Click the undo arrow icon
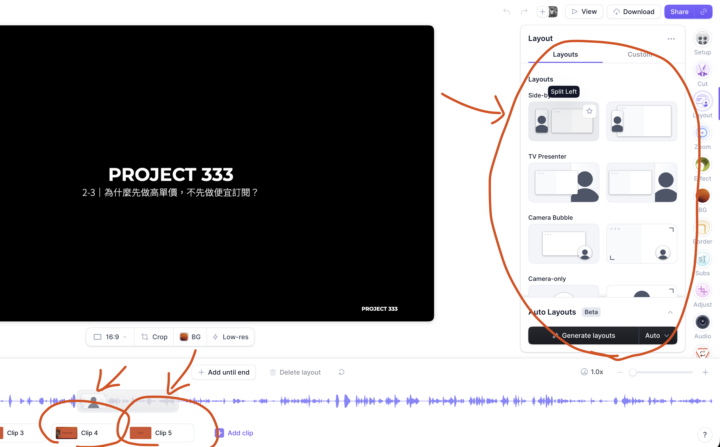Viewport: 720px width, 447px height. (x=506, y=11)
